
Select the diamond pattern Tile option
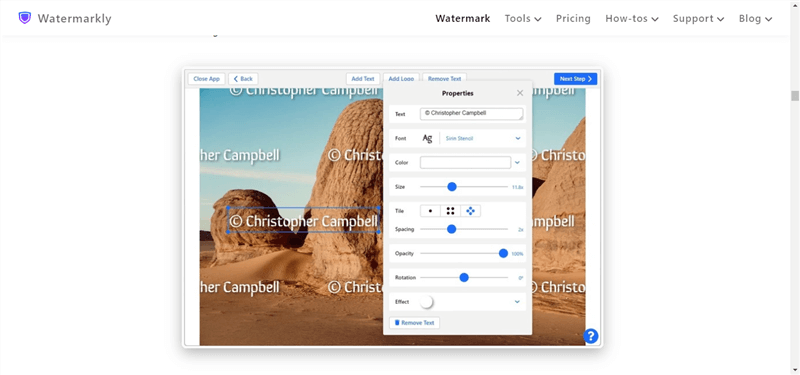[470, 211]
